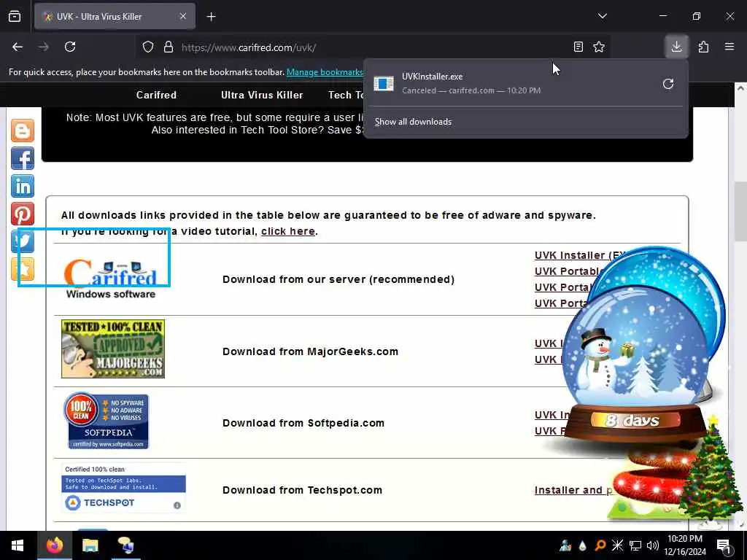Share page via Pinterest icon

(23, 214)
